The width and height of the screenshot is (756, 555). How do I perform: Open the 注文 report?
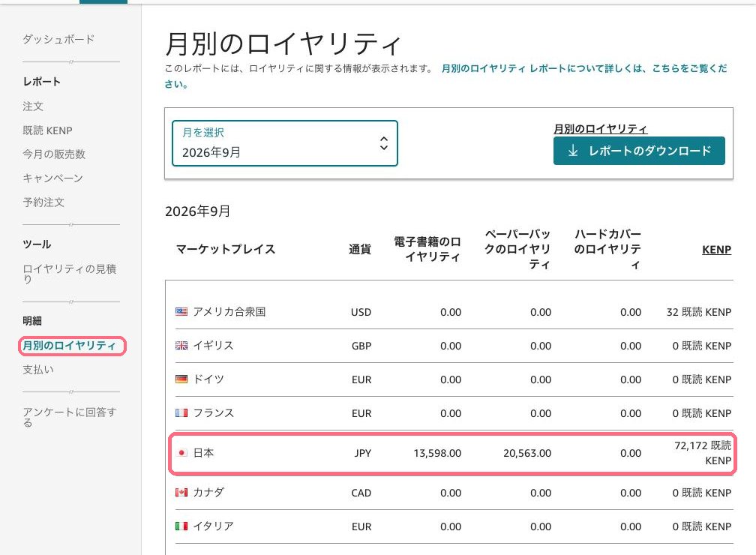pyautogui.click(x=33, y=106)
